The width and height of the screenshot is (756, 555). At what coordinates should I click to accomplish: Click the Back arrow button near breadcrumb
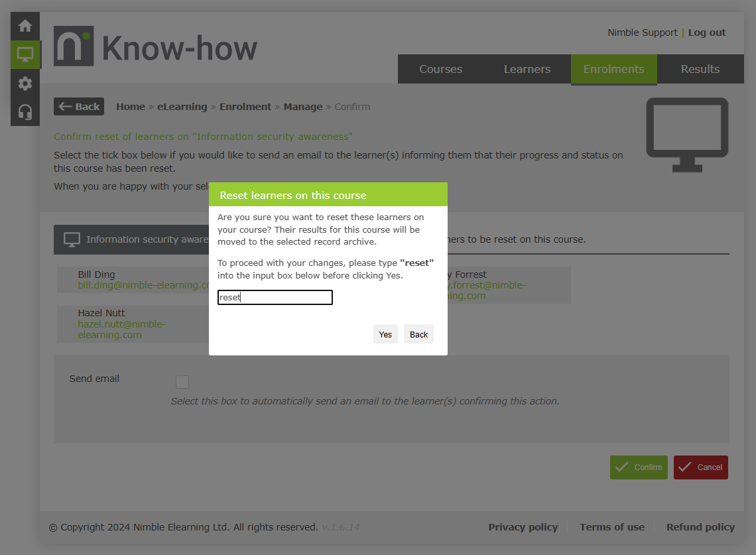pyautogui.click(x=79, y=107)
